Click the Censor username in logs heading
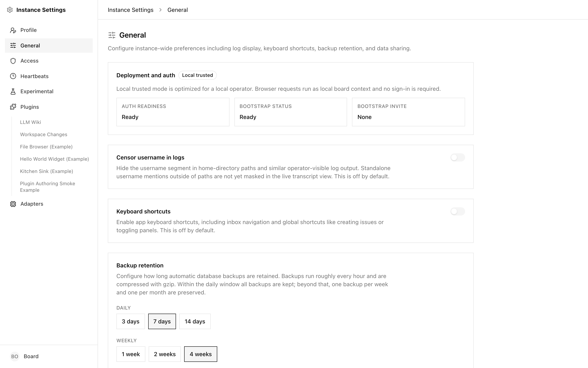The image size is (588, 368). pos(150,157)
